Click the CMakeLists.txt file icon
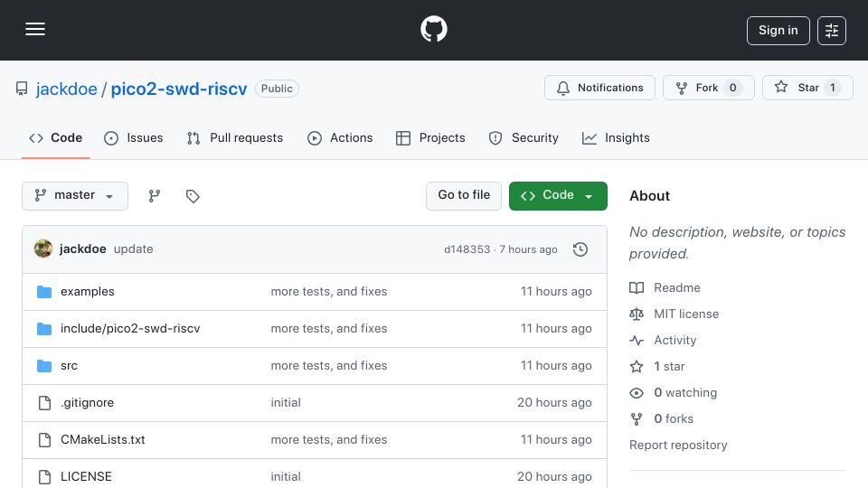This screenshot has width=868, height=488. click(44, 440)
